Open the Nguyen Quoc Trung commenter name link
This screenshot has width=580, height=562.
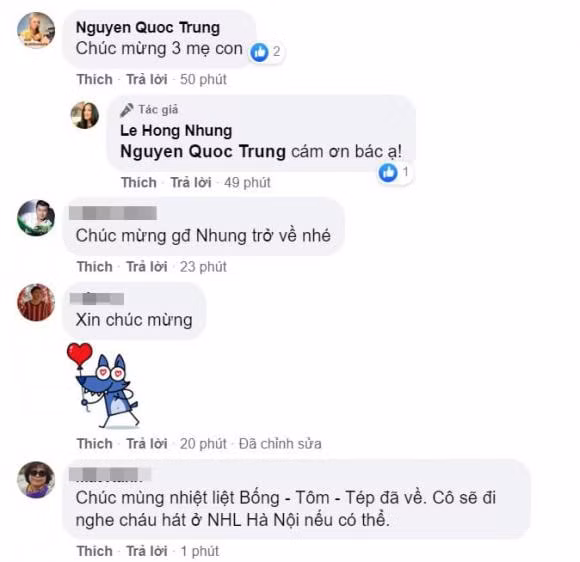[148, 27]
